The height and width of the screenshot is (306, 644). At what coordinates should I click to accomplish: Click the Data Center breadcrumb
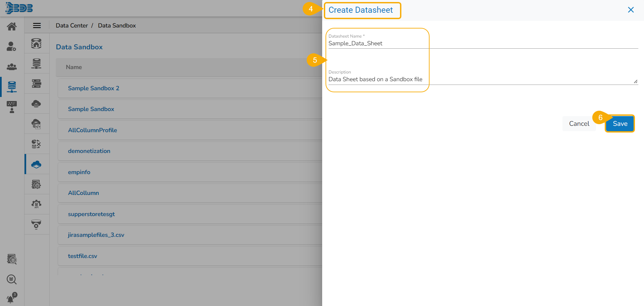72,25
